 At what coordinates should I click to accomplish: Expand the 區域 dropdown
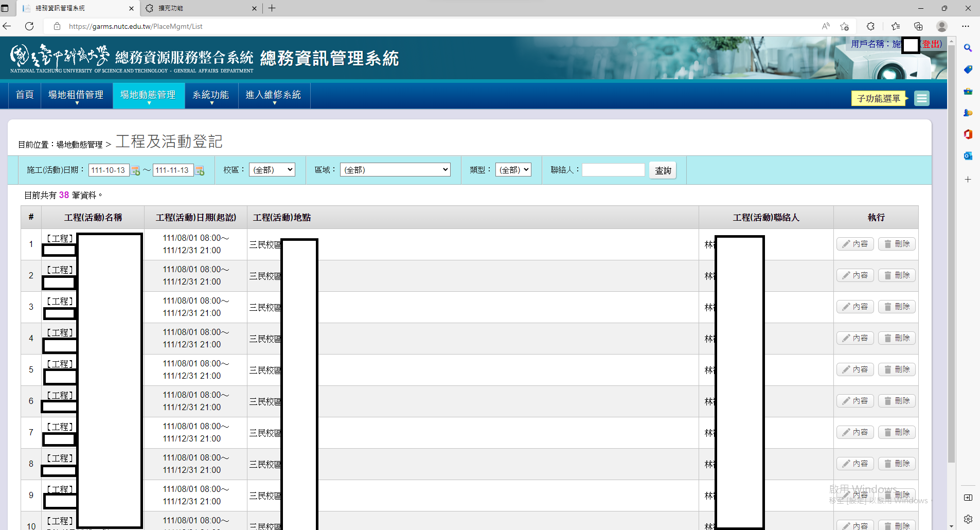pos(395,170)
